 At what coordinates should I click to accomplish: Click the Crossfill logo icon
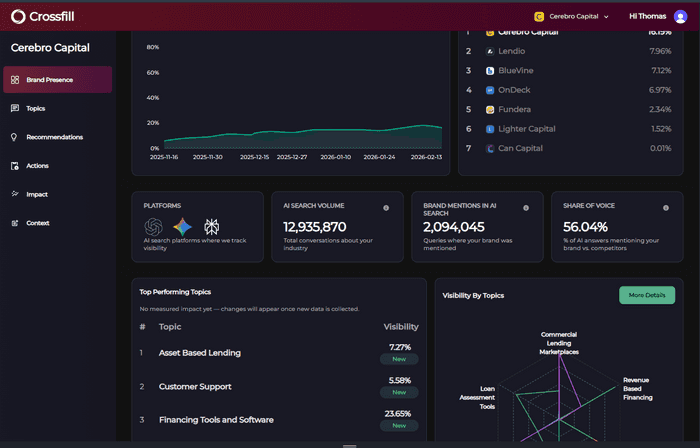click(18, 17)
